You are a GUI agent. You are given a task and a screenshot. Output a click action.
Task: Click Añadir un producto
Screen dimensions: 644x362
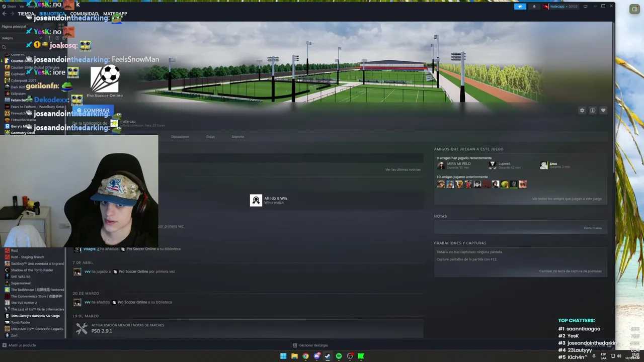19,345
